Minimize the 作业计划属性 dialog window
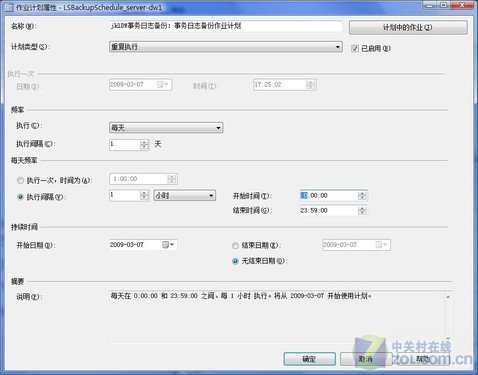 (x=430, y=5)
